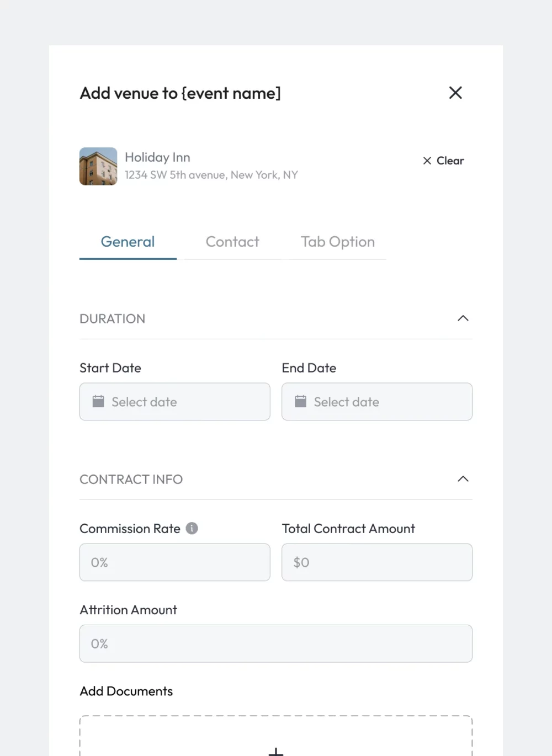Collapse the Contract Info section chevron

tap(463, 479)
